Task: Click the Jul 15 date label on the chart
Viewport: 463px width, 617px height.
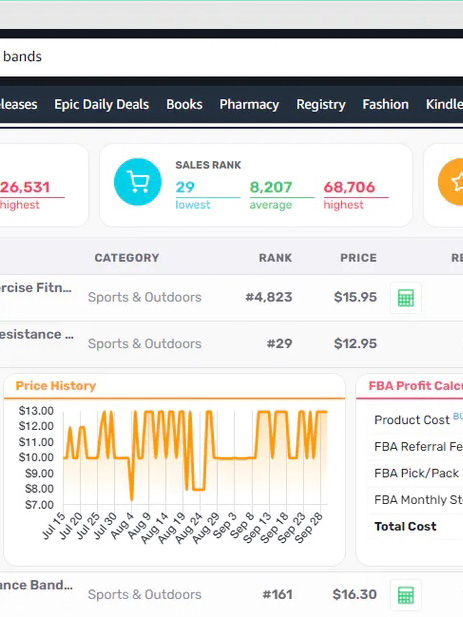Action: point(53,526)
